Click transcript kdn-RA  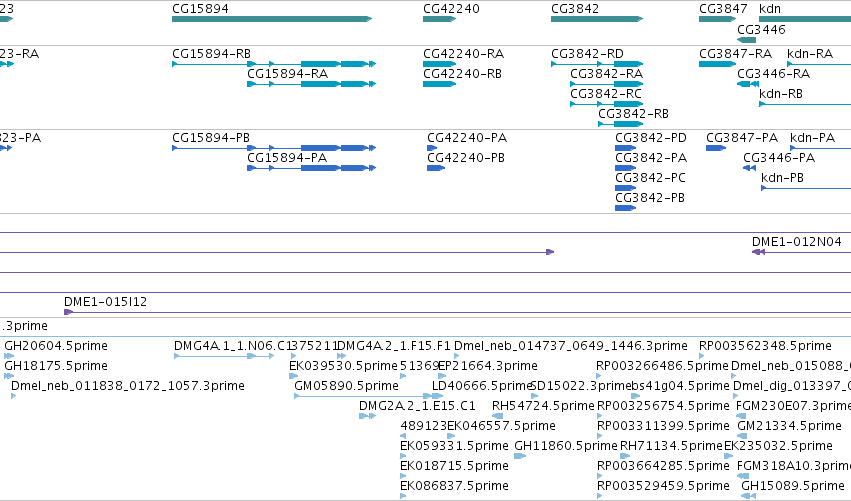819,64
